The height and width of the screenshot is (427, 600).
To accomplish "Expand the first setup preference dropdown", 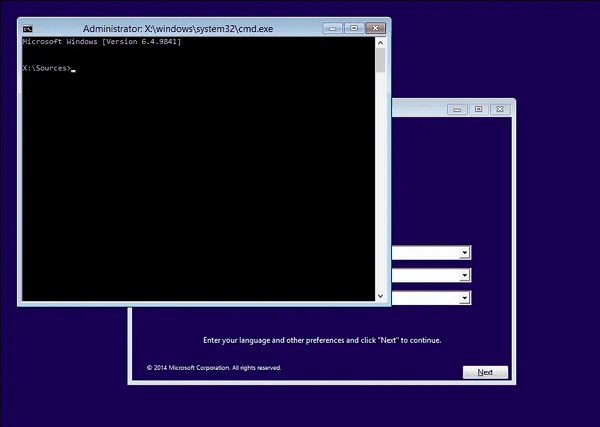I will 465,253.
